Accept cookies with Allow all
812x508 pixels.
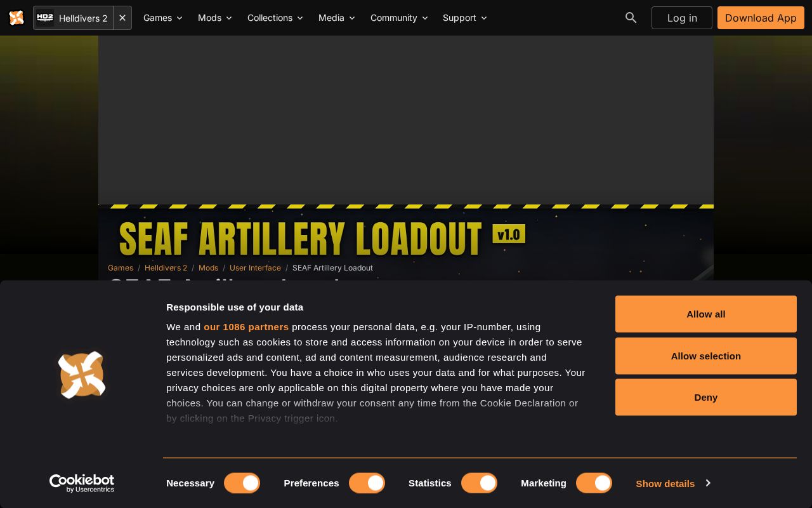(x=706, y=314)
